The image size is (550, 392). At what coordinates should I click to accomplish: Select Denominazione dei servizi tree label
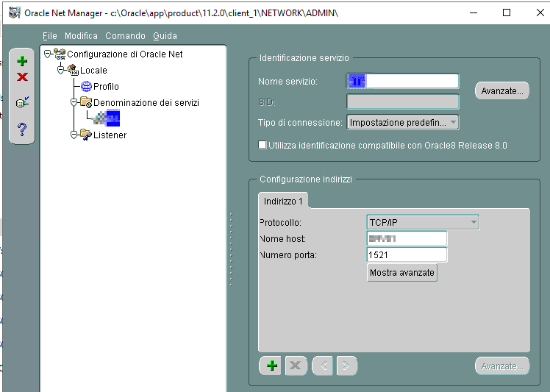pos(146,102)
